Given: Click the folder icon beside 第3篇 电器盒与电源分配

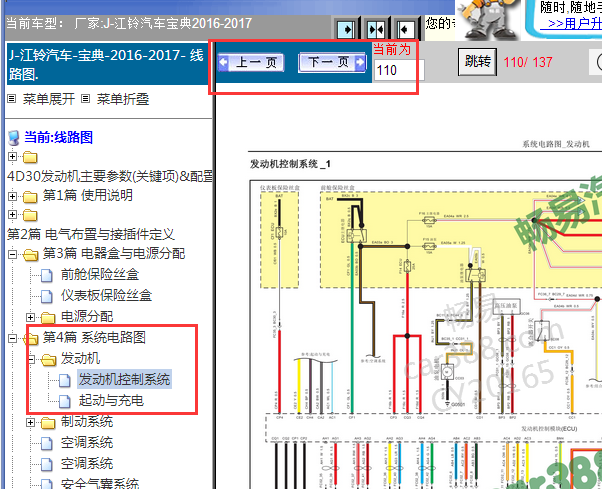Looking at the screenshot, I should click(x=30, y=255).
